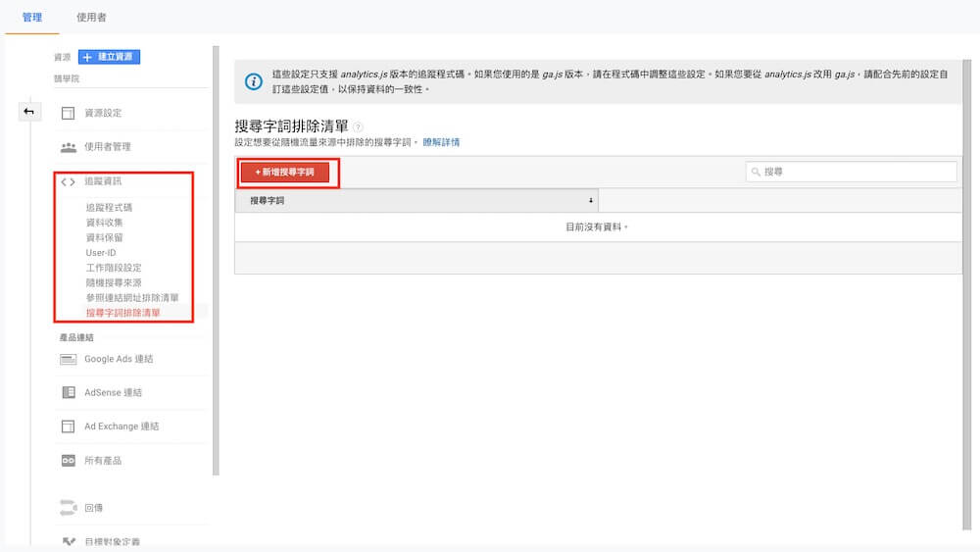Click the AdSense 連結 icon
Screen dimensions: 980x552
point(69,392)
